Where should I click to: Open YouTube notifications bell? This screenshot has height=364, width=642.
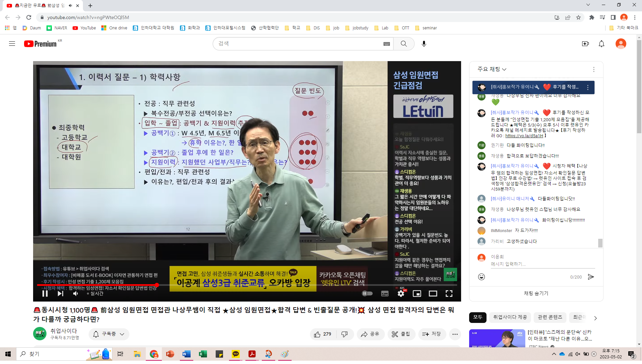point(602,44)
